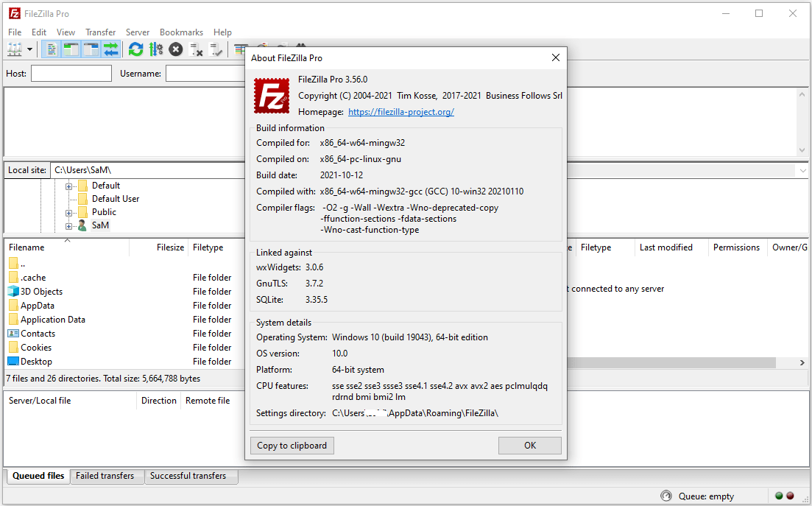Click the remote list horizontal scrollbar thumb
812x506 pixels.
pos(671,362)
